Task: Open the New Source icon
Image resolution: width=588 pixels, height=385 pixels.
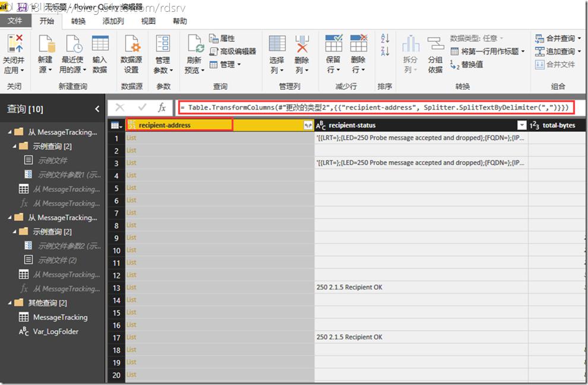Action: coord(46,44)
